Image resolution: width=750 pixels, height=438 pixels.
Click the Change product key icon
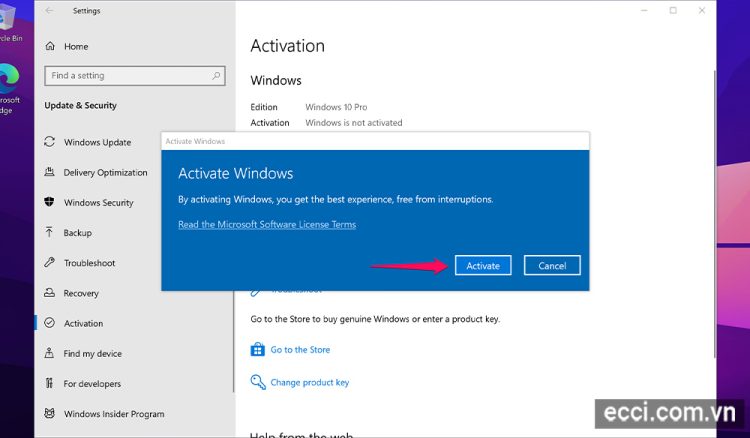tap(258, 382)
